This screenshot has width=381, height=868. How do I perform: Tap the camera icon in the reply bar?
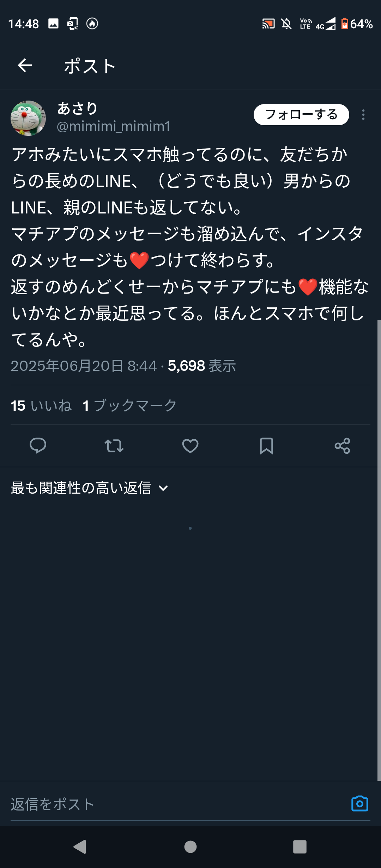tap(359, 804)
